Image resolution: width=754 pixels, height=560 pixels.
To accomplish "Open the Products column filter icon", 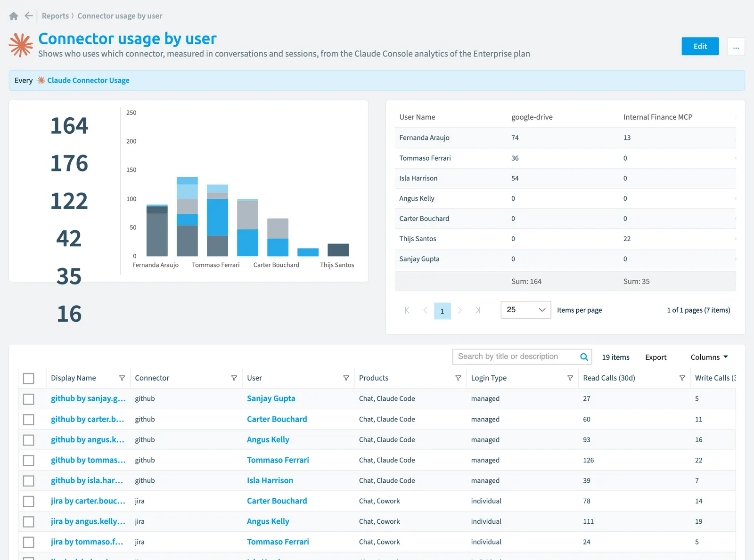I will pos(458,378).
